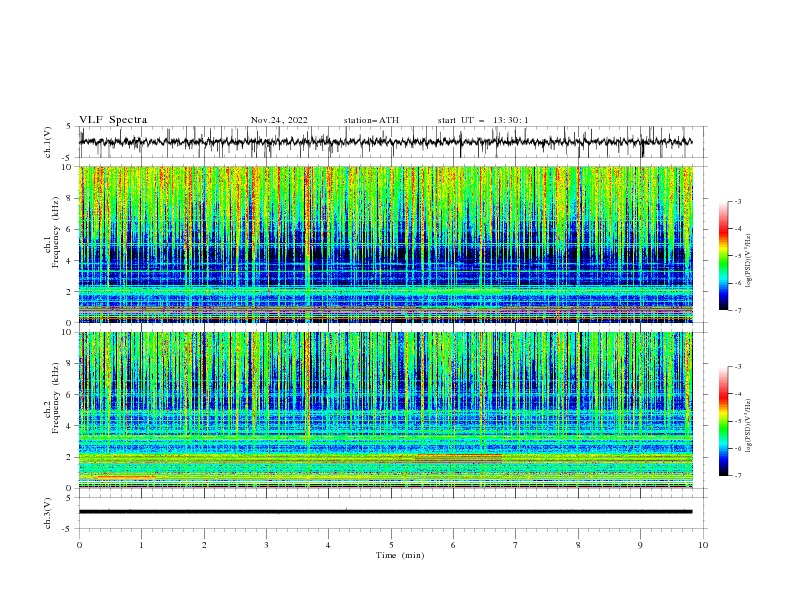The width and height of the screenshot is (792, 612).
Task: Click time axis tick label "9"
Action: click(640, 545)
